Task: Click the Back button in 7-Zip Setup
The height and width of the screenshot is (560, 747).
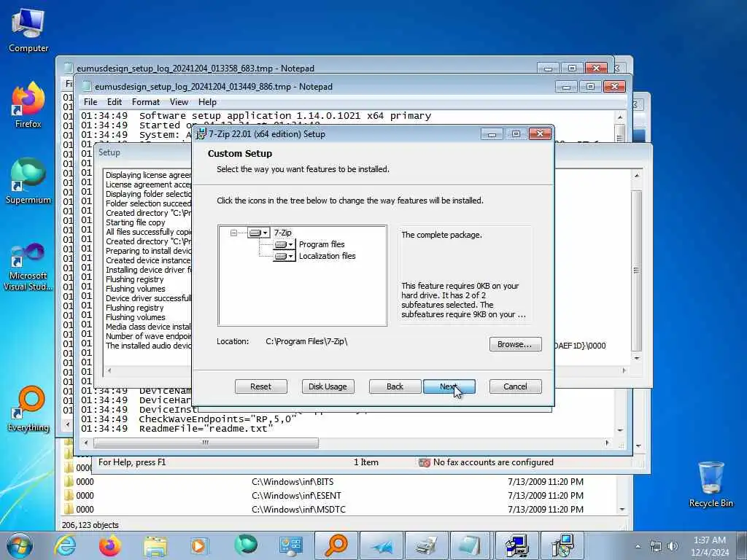Action: [x=395, y=386]
